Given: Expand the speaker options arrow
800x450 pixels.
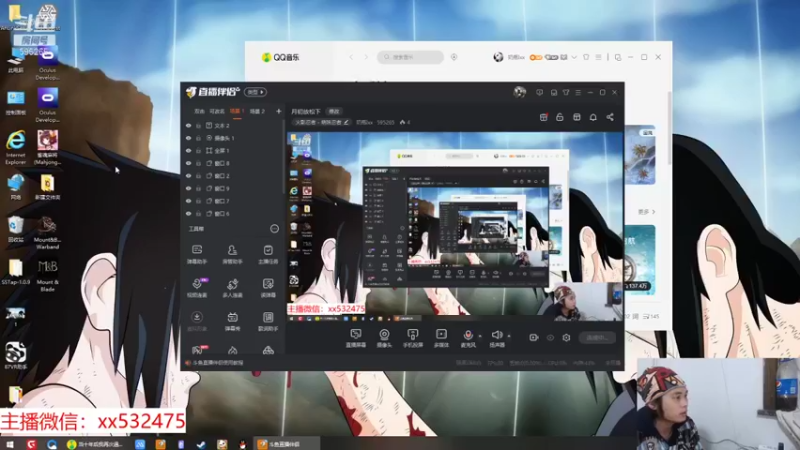Looking at the screenshot, I should tap(509, 336).
